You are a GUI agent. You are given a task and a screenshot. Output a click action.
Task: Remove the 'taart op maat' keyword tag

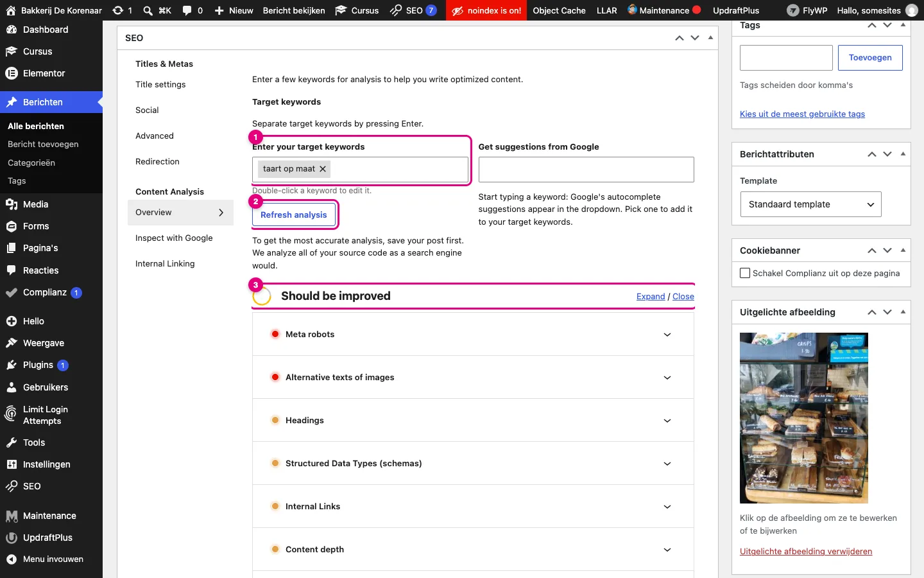[323, 169]
